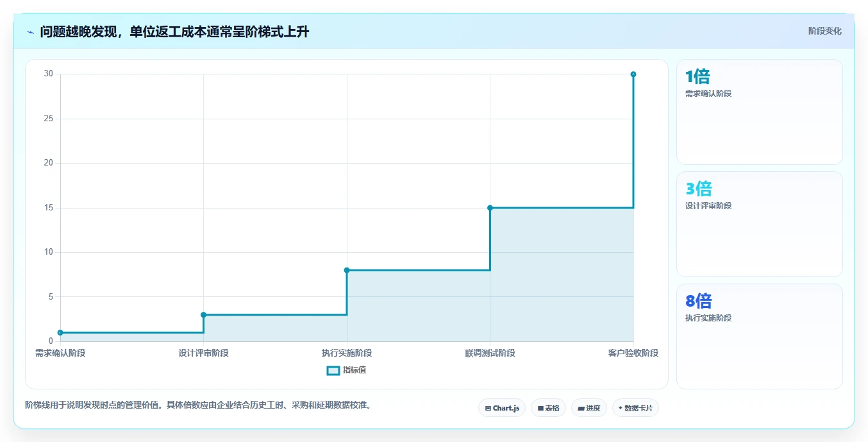Click the 需求确认阶段 x-axis label
The image size is (868, 442).
(x=60, y=353)
